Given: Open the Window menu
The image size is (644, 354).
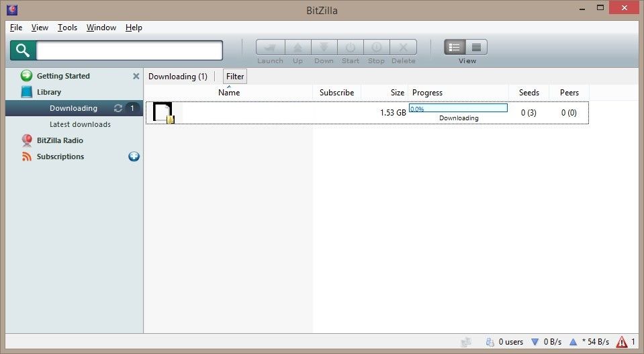Looking at the screenshot, I should 101,28.
